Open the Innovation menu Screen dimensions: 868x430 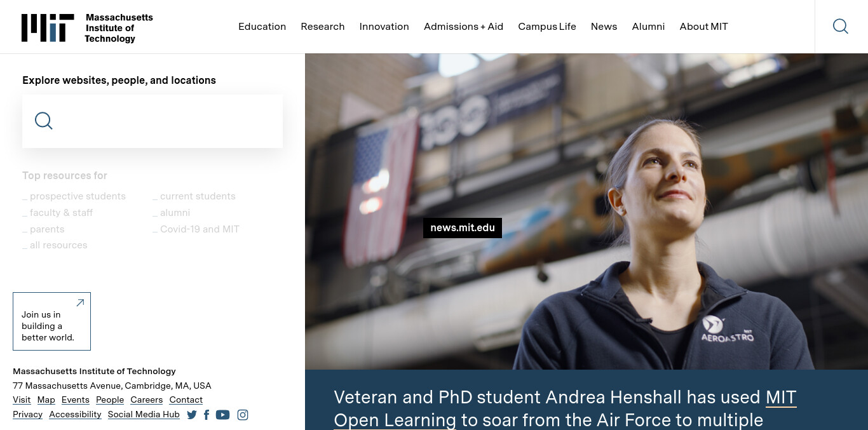[x=384, y=27]
